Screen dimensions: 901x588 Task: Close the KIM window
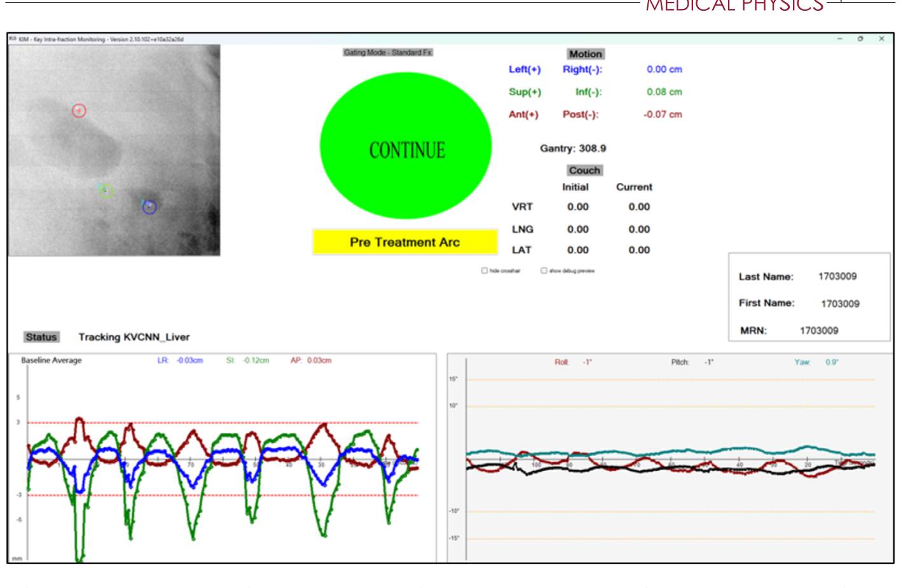tap(881, 39)
